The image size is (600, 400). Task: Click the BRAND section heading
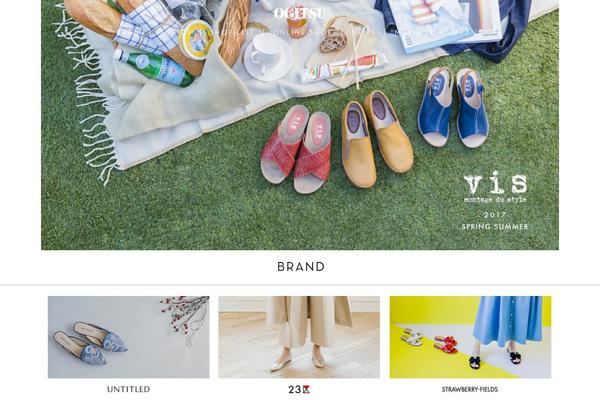pos(301,267)
